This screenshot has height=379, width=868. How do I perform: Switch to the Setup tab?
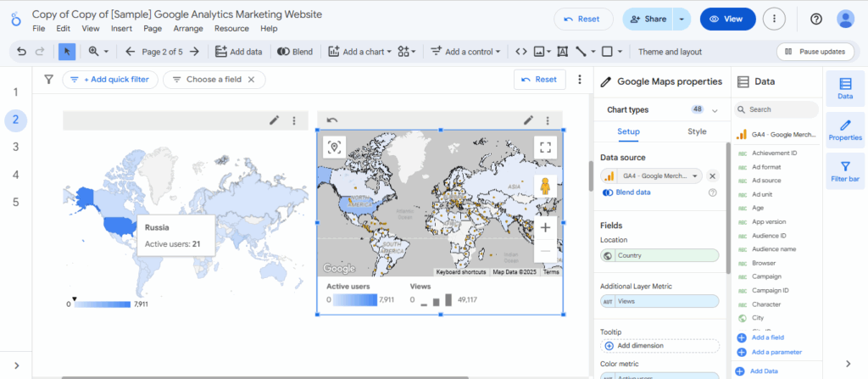(628, 131)
